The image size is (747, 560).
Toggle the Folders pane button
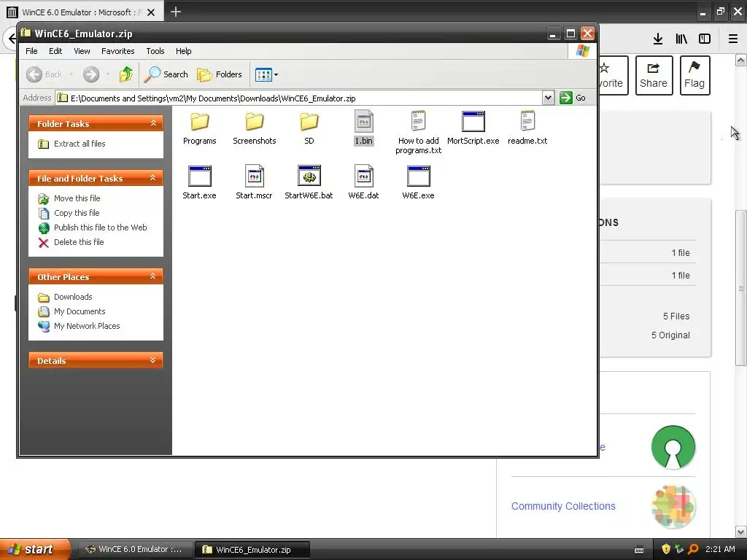click(x=220, y=74)
